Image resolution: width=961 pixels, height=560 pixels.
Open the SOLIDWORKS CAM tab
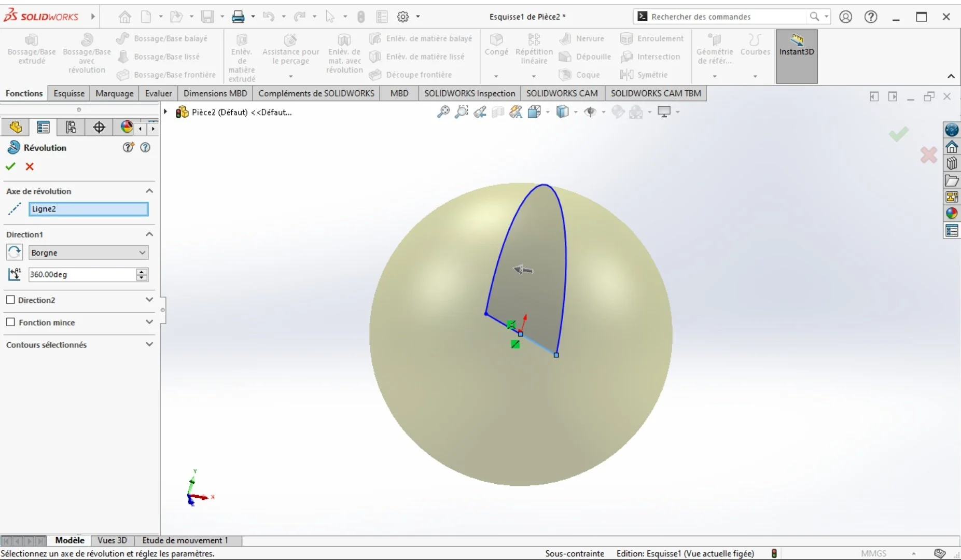coord(562,93)
